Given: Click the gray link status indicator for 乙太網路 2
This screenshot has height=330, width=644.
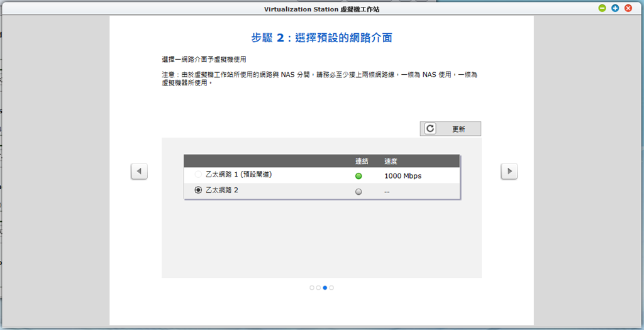Looking at the screenshot, I should click(358, 192).
